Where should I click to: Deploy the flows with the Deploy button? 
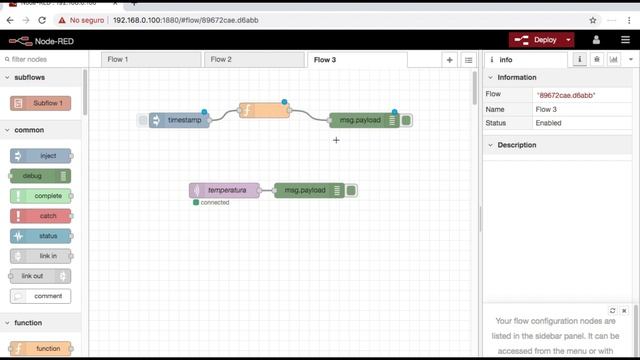pos(536,40)
